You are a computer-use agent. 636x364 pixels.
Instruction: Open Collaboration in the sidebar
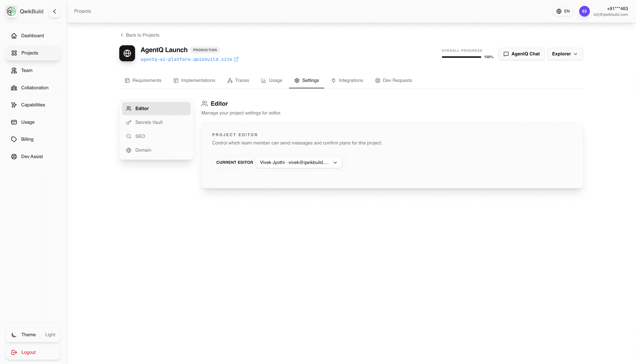coord(33,87)
